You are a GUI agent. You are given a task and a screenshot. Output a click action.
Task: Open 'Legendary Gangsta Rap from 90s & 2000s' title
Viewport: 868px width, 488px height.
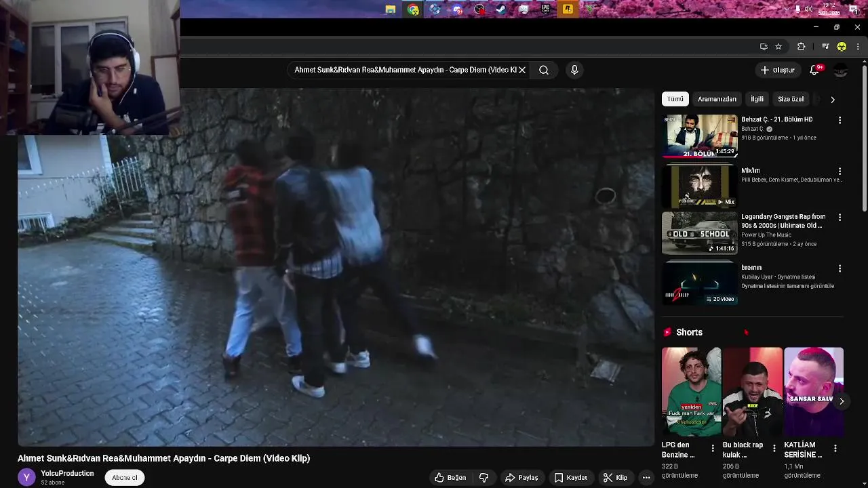coord(783,221)
